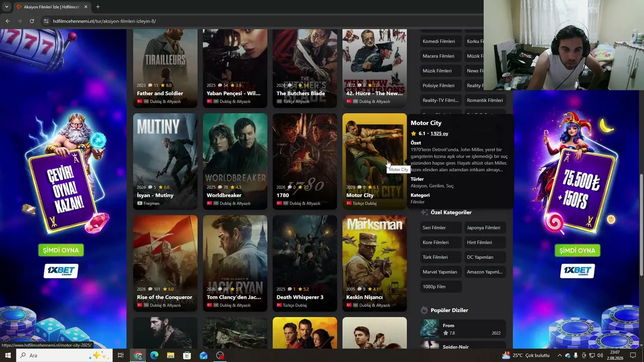Open the Father and Soldier movie card
The height and width of the screenshot is (362, 644).
(165, 68)
